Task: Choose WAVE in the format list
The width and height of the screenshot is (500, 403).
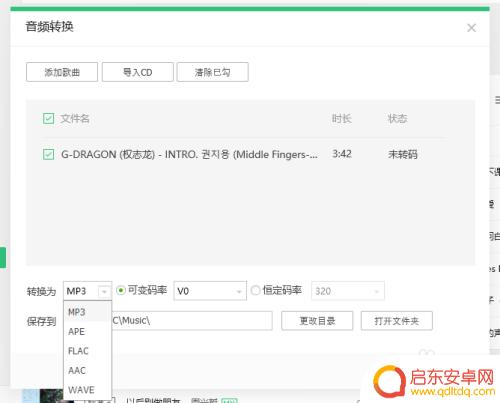Action: [x=87, y=390]
